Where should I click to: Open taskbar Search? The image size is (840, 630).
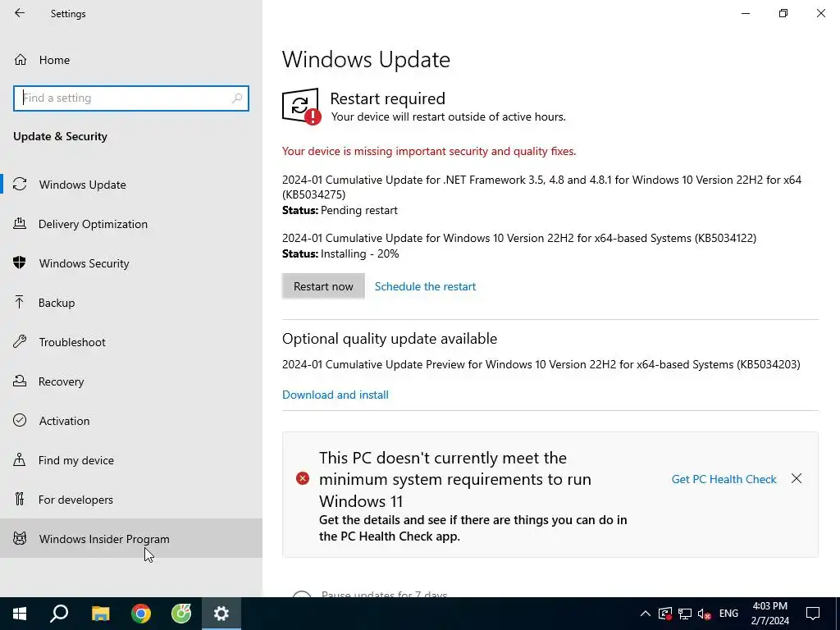(60, 614)
